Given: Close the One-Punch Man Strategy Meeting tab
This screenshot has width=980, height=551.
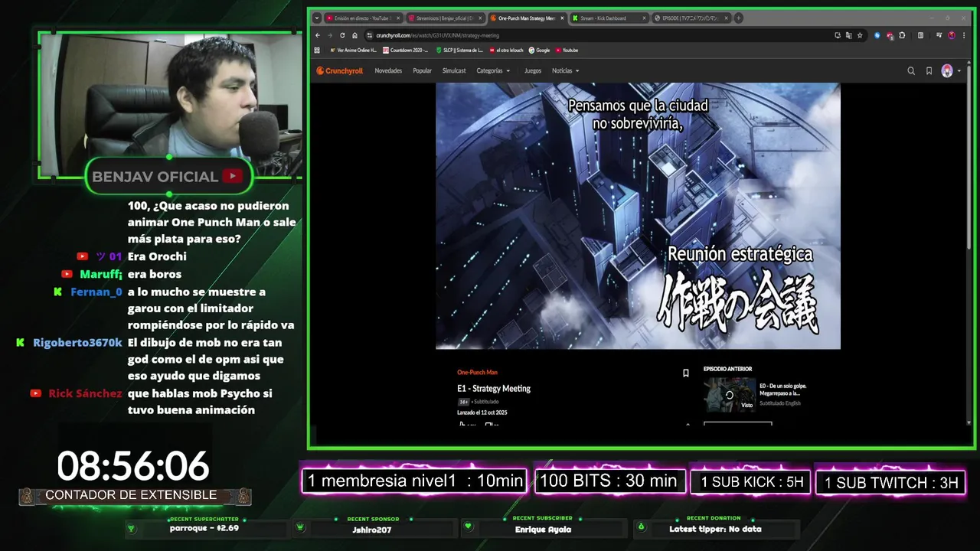Looking at the screenshot, I should coord(562,18).
